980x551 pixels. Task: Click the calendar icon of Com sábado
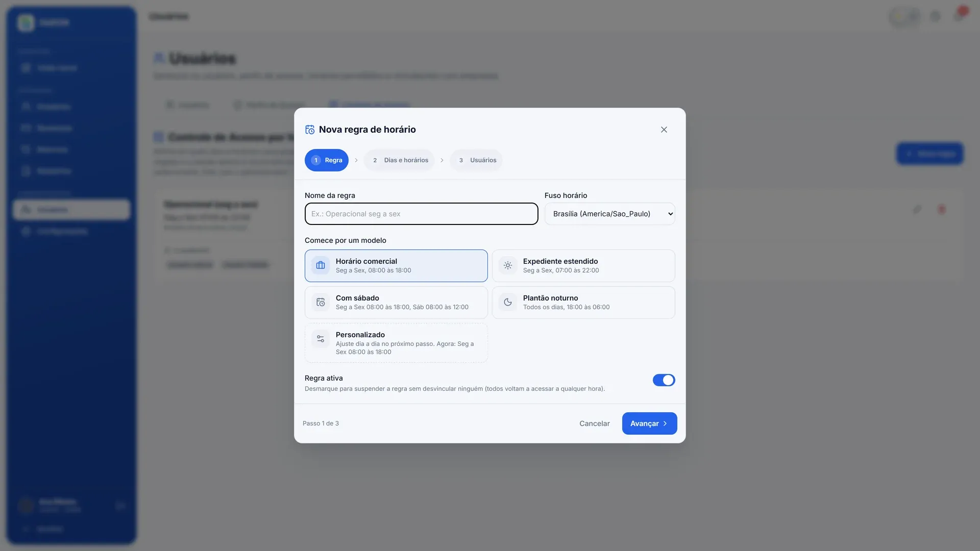click(x=321, y=302)
